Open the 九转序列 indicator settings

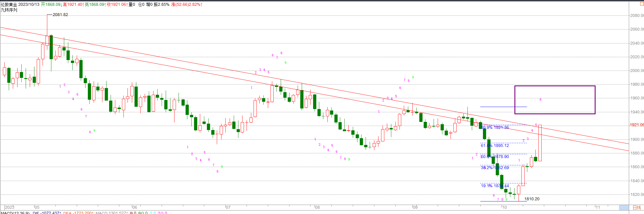pyautogui.click(x=9, y=10)
